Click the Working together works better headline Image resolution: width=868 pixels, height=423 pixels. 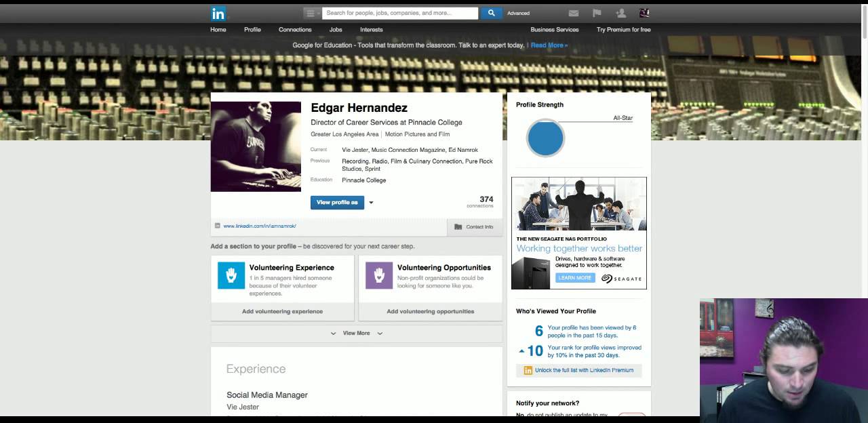point(579,249)
